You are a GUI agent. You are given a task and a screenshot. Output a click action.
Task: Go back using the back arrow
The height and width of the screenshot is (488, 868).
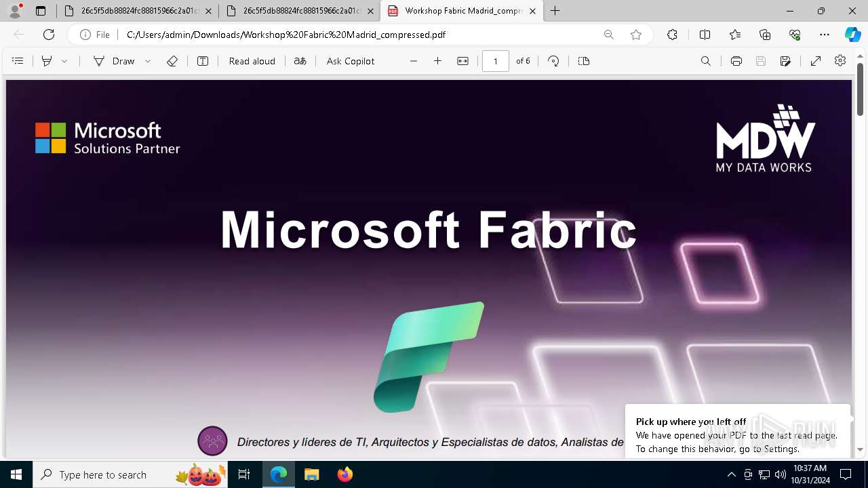pyautogui.click(x=19, y=35)
